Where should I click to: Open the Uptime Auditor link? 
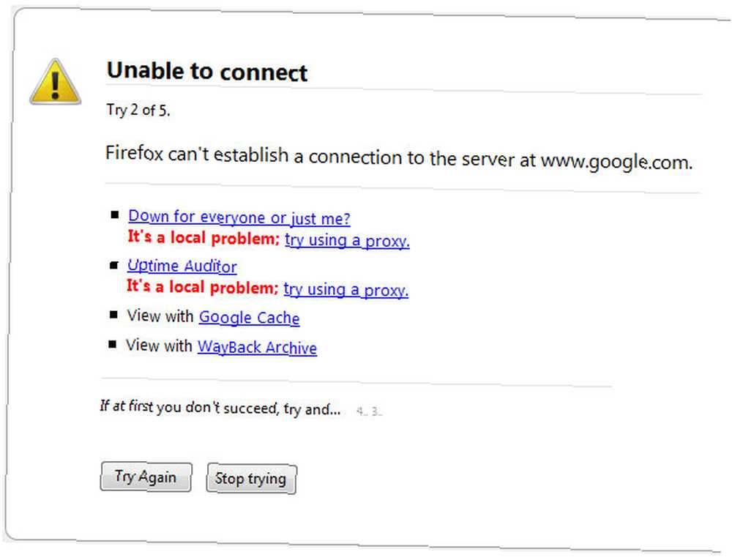[182, 266]
